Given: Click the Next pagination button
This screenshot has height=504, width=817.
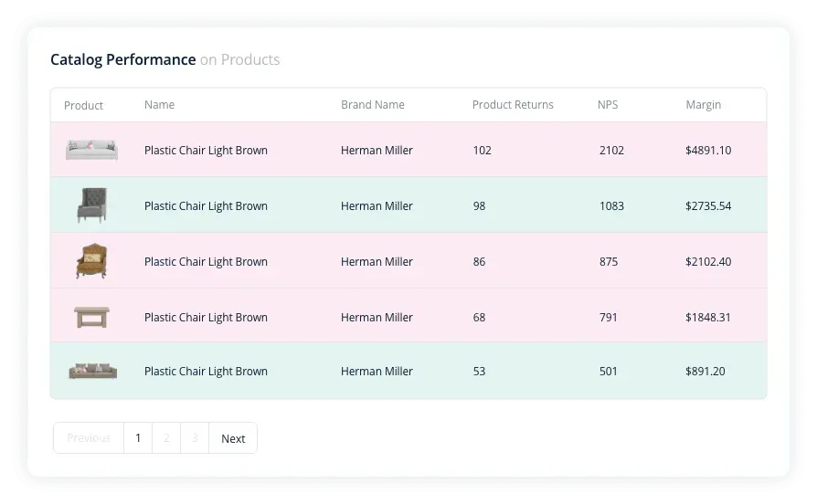Looking at the screenshot, I should (x=233, y=438).
